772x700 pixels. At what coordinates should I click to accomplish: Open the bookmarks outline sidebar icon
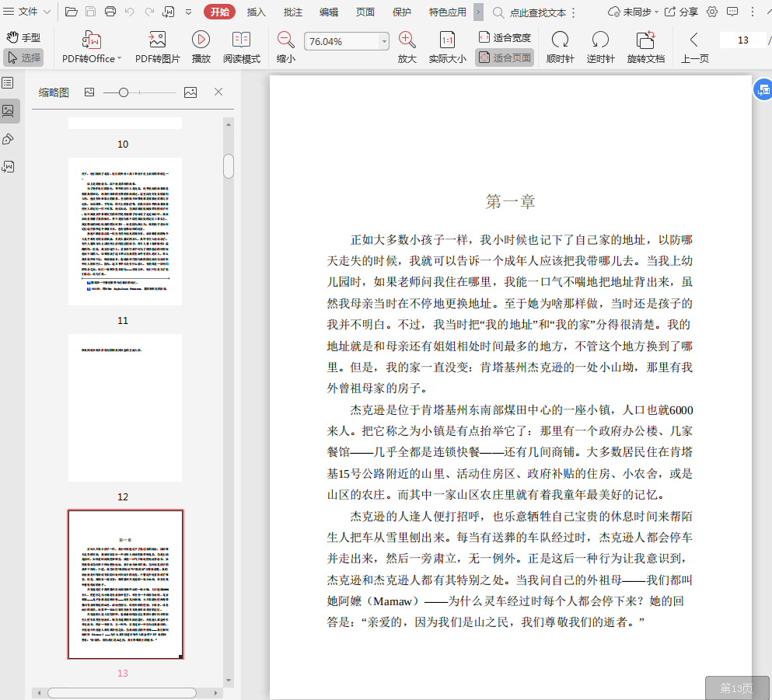(x=8, y=82)
